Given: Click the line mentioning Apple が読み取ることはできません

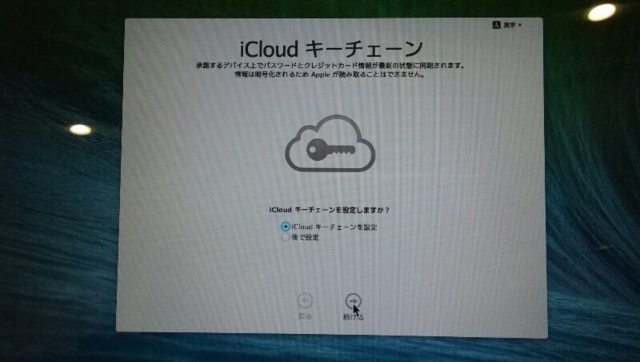Looking at the screenshot, I should click(x=330, y=75).
